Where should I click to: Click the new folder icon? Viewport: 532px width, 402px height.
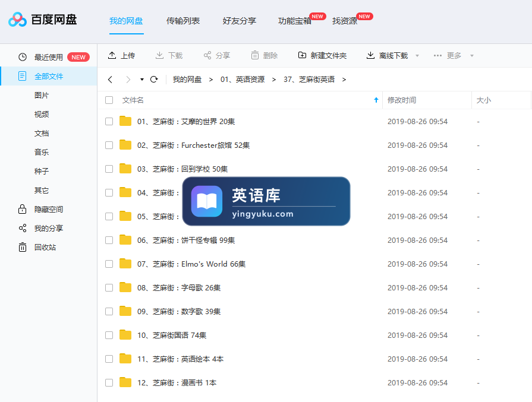click(x=302, y=55)
